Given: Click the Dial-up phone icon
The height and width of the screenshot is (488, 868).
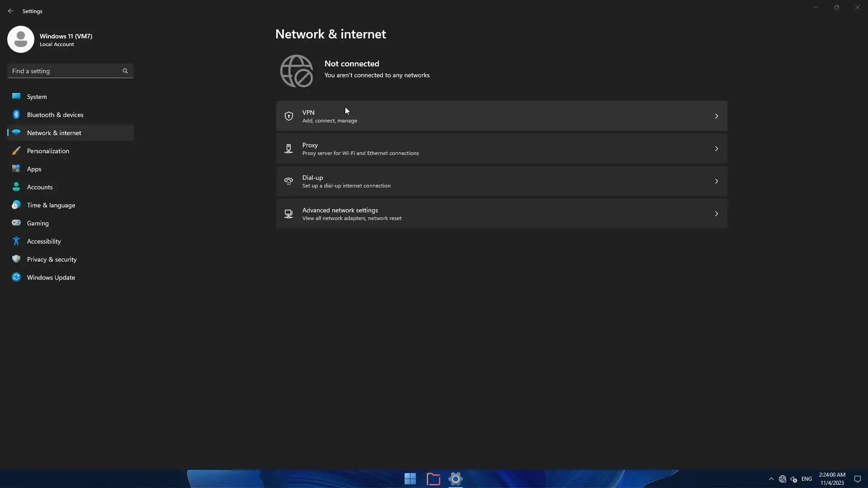Looking at the screenshot, I should (288, 181).
